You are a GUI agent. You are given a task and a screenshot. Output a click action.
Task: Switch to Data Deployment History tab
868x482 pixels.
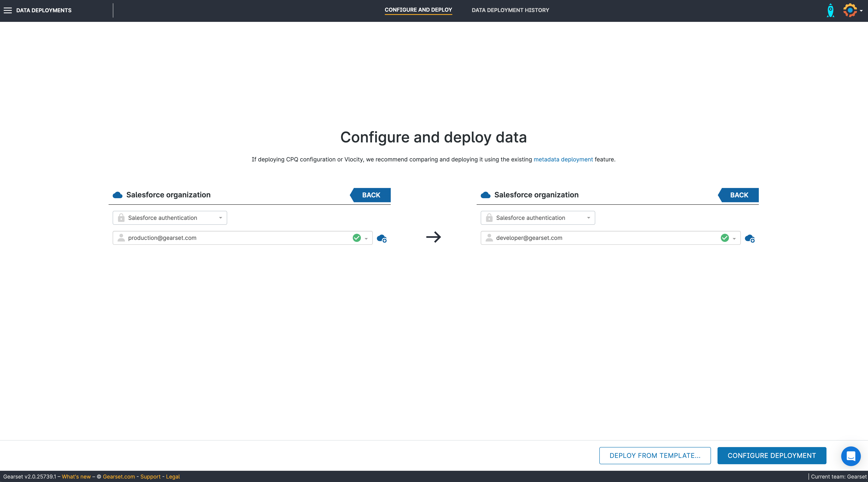pos(510,10)
